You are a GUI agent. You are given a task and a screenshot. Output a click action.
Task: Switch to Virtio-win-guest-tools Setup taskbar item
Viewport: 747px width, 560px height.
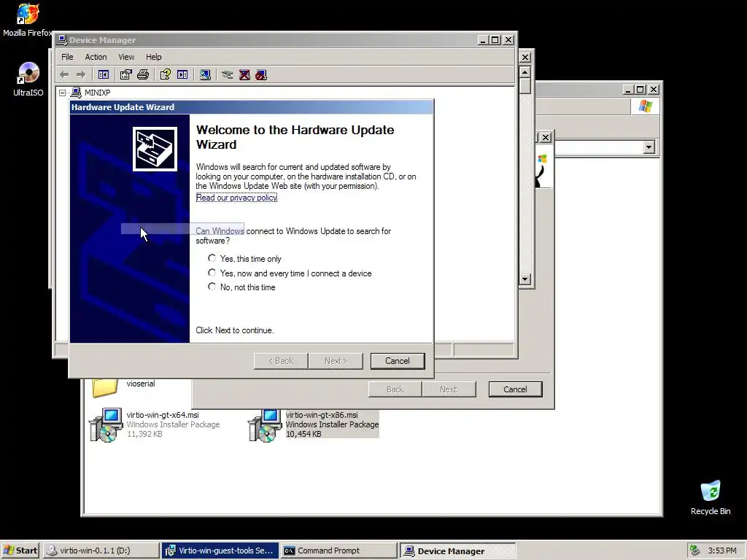(x=220, y=551)
